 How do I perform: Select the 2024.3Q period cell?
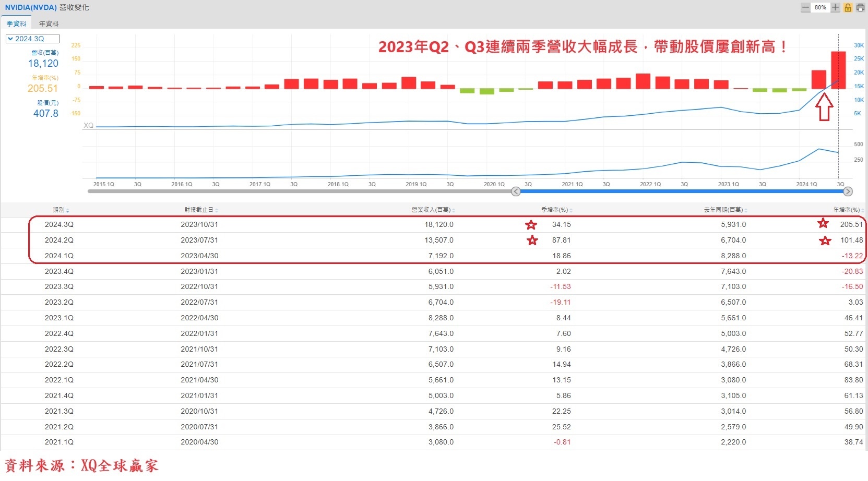click(x=59, y=224)
